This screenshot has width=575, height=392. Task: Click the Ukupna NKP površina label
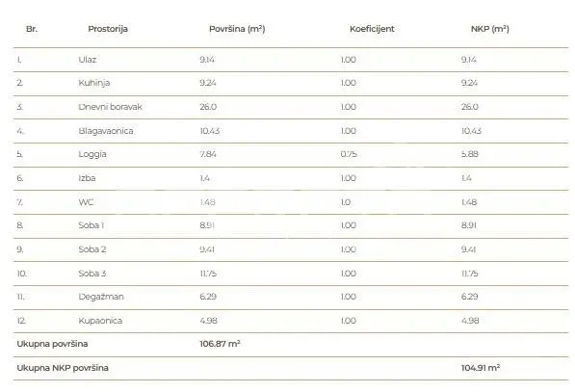pos(63,368)
